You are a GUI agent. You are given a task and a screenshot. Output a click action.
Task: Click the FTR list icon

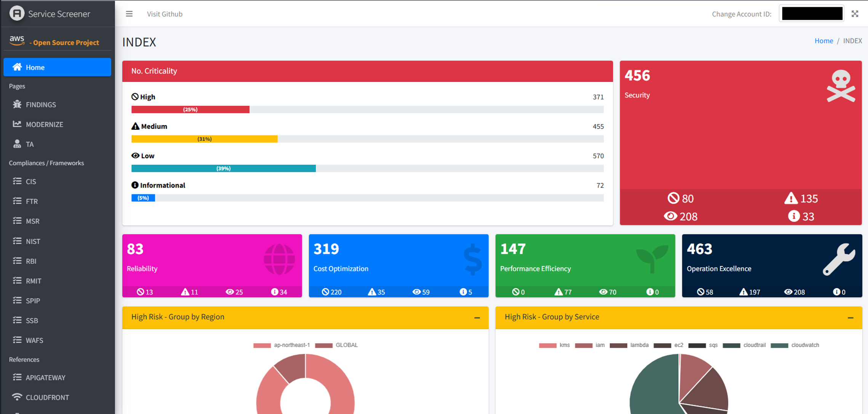[x=17, y=201]
